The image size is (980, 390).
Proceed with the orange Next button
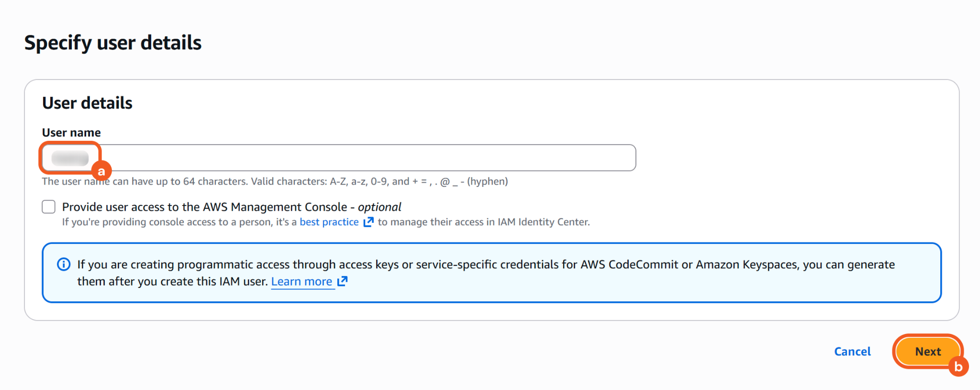(927, 352)
